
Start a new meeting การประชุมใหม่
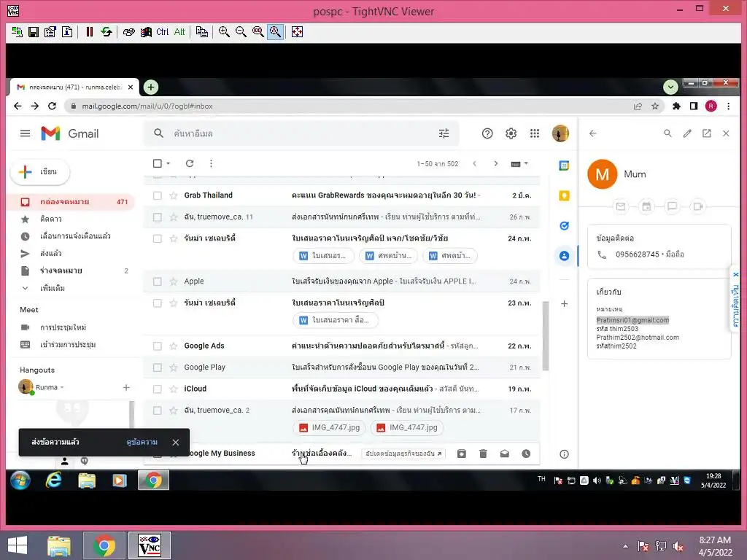tap(63, 327)
